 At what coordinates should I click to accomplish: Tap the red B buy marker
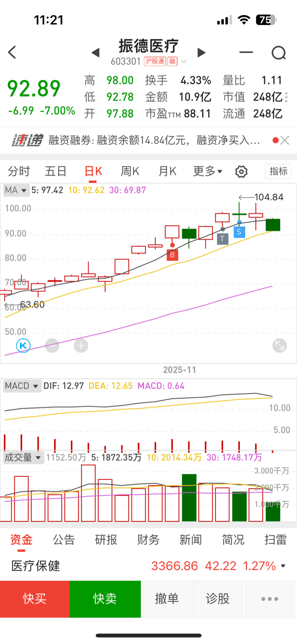pyautogui.click(x=172, y=255)
